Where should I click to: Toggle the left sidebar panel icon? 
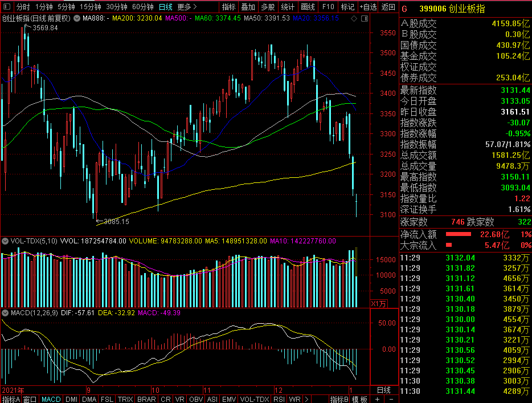pyautogui.click(x=6, y=6)
